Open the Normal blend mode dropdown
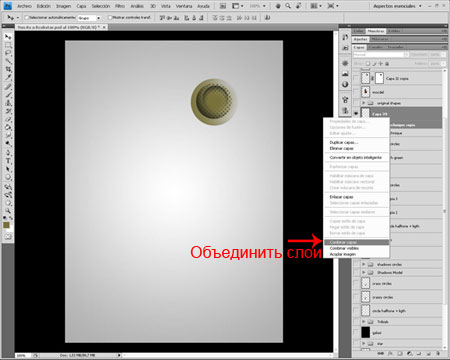450x360 pixels. tap(381, 54)
